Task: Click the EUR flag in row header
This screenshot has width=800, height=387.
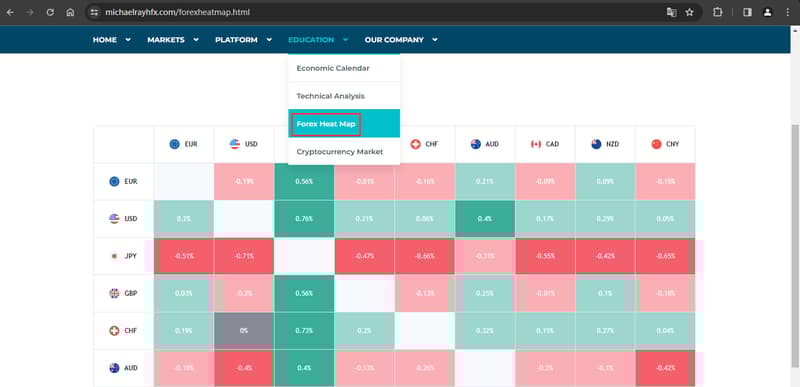Action: point(114,182)
